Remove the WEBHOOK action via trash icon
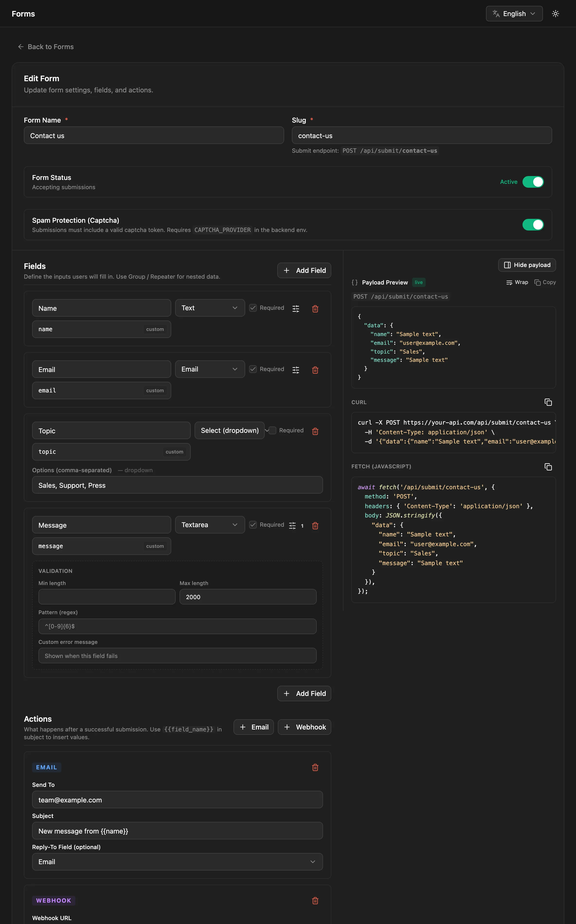The width and height of the screenshot is (576, 924). point(315,900)
